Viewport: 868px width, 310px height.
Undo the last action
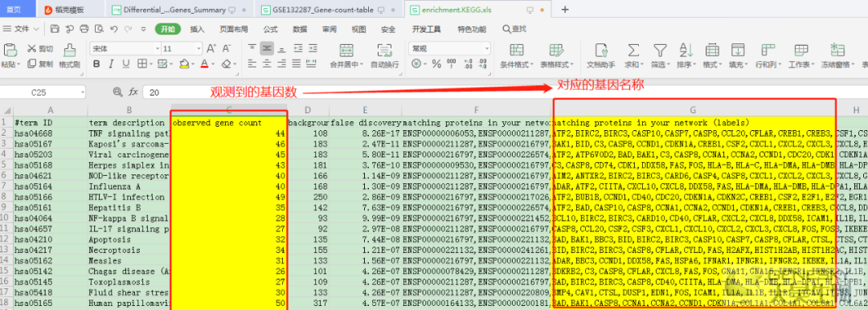click(113, 29)
